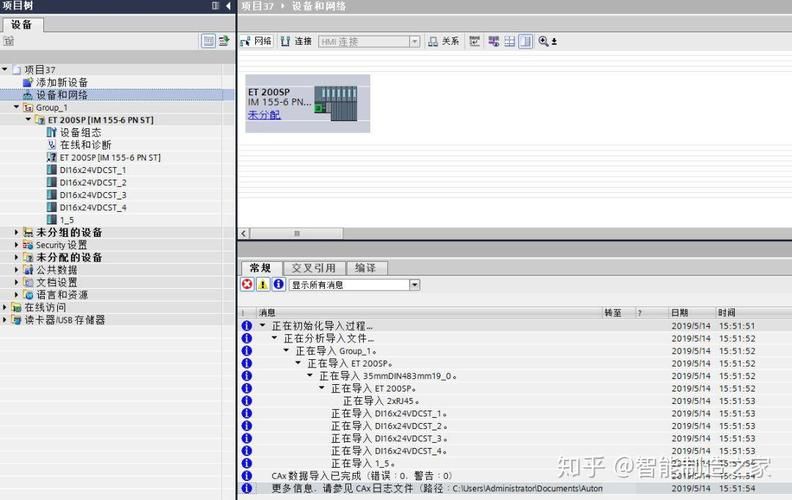Viewport: 792px width, 500px height.
Task: Click info icon of 正在导入 2xRJ45 row
Action: pyautogui.click(x=246, y=401)
